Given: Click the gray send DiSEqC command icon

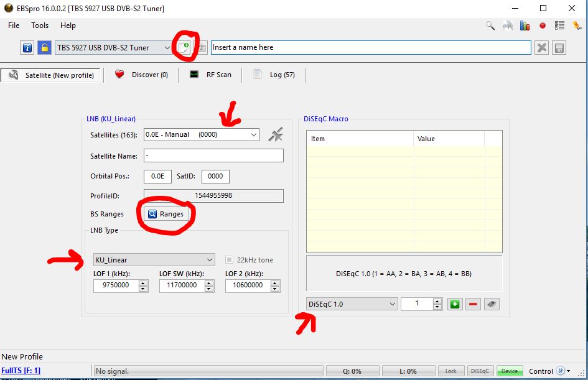Looking at the screenshot, I should 492,304.
